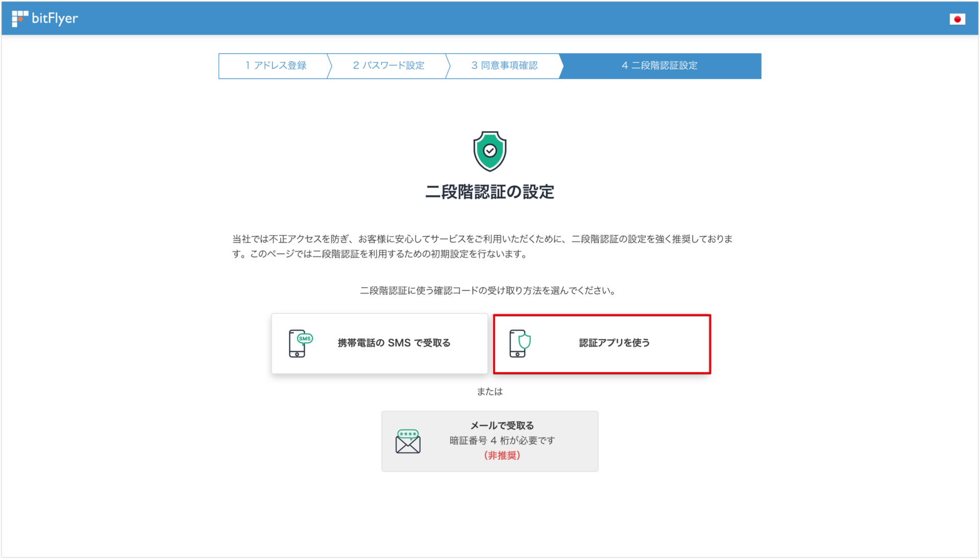Click the red 非推奨 warning text
Image resolution: width=980 pixels, height=559 pixels.
pos(502,455)
